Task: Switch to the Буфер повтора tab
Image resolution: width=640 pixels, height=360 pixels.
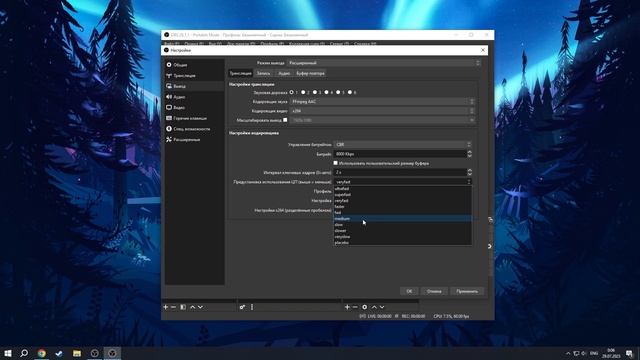Action: click(x=310, y=73)
